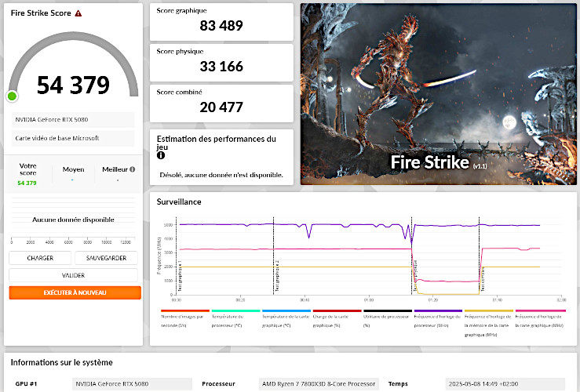Open the info icon under Estimation des performances du jeu
580x392 pixels.
point(161,155)
